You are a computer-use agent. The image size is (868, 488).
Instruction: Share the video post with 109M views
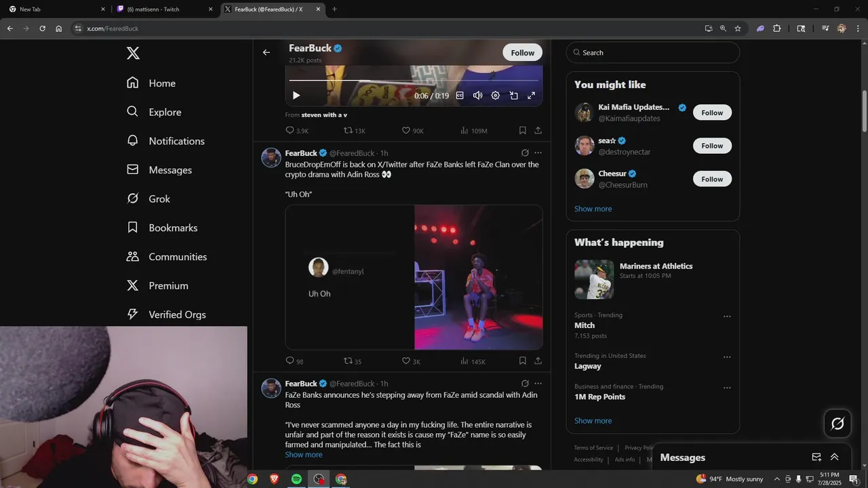538,130
